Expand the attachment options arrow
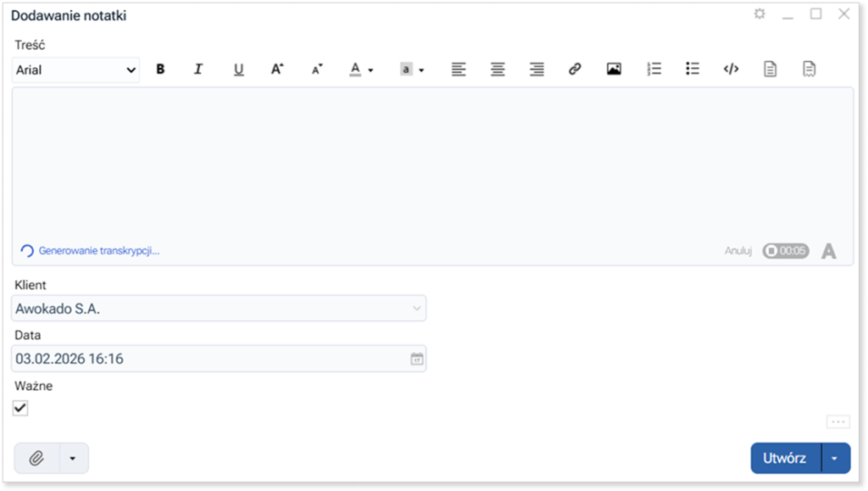The height and width of the screenshot is (491, 868). (73, 458)
